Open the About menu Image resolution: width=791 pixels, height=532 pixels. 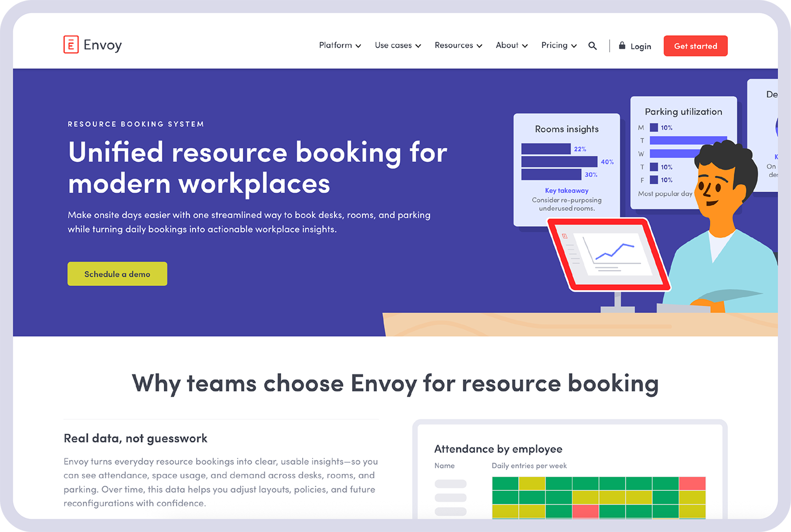(511, 46)
